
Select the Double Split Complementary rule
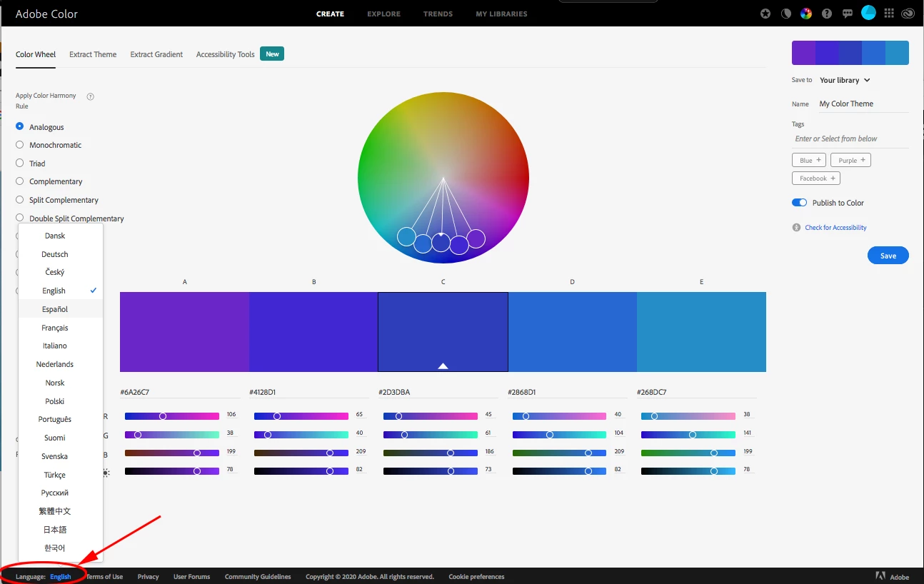pos(20,218)
